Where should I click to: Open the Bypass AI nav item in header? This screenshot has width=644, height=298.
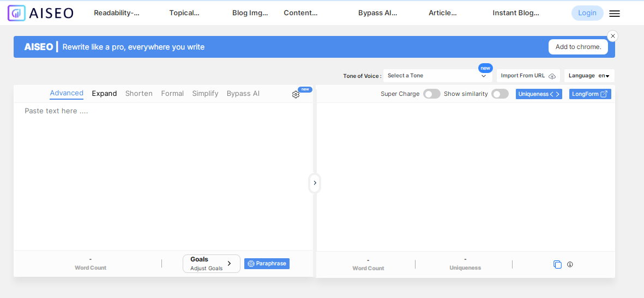[x=378, y=13]
